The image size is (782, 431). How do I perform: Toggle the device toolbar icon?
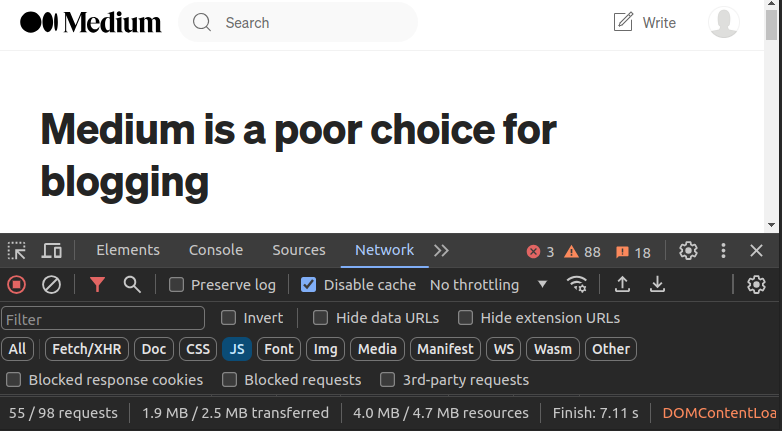(x=52, y=251)
